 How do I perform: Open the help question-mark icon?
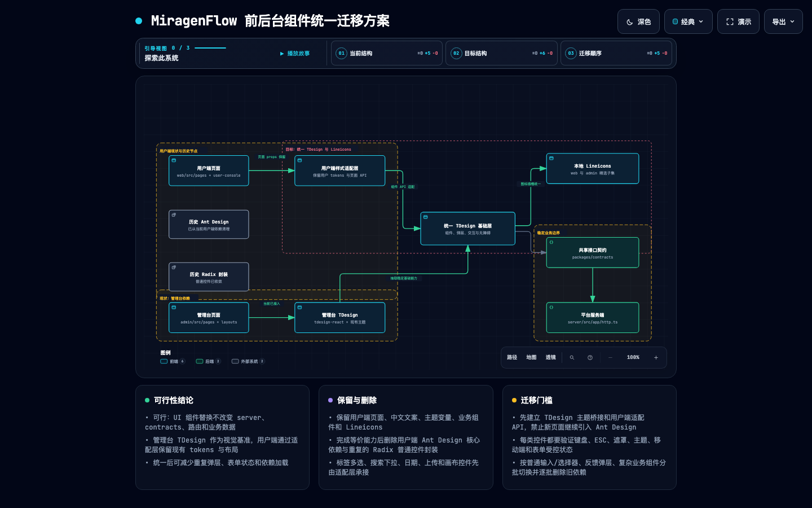pyautogui.click(x=590, y=357)
